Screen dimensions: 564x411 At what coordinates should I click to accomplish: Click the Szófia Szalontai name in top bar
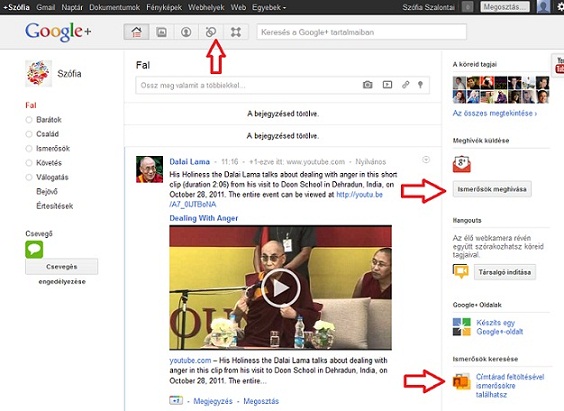click(x=428, y=7)
